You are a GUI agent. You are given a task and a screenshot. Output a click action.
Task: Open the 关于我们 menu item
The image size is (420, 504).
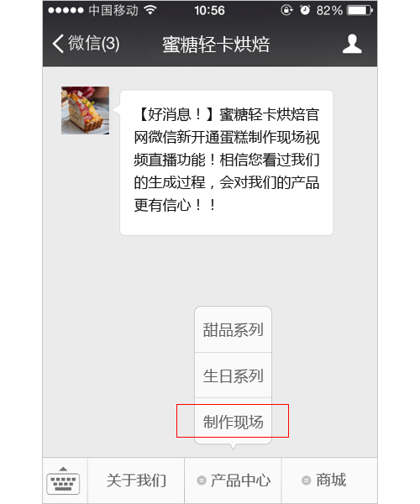pyautogui.click(x=136, y=480)
